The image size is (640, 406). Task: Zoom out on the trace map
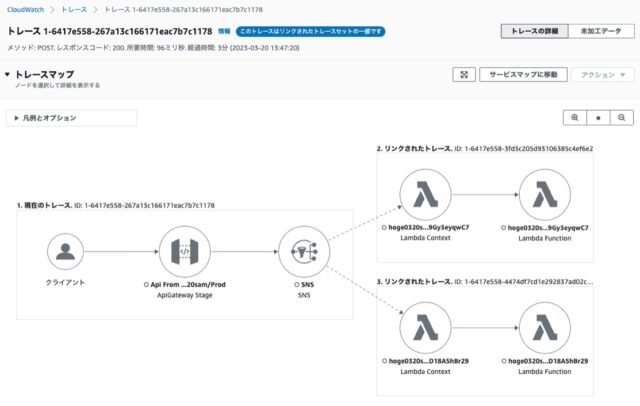(621, 117)
